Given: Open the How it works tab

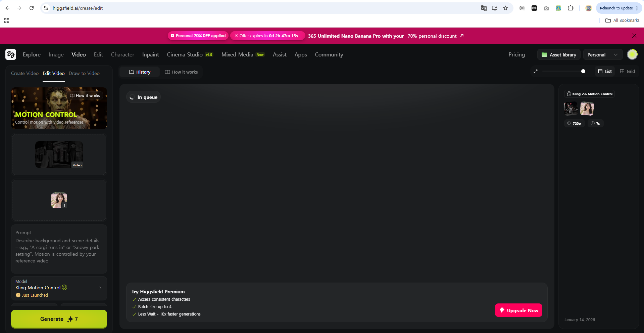Looking at the screenshot, I should coord(181,72).
